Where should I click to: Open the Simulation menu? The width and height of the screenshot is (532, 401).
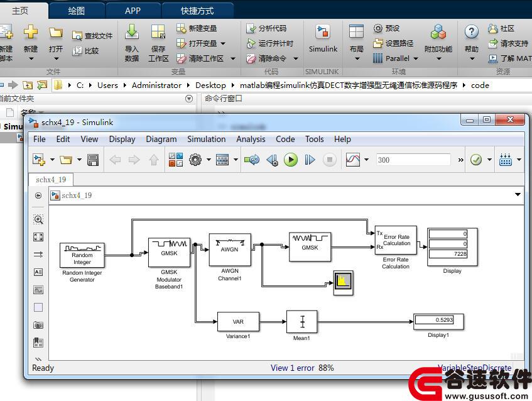206,139
